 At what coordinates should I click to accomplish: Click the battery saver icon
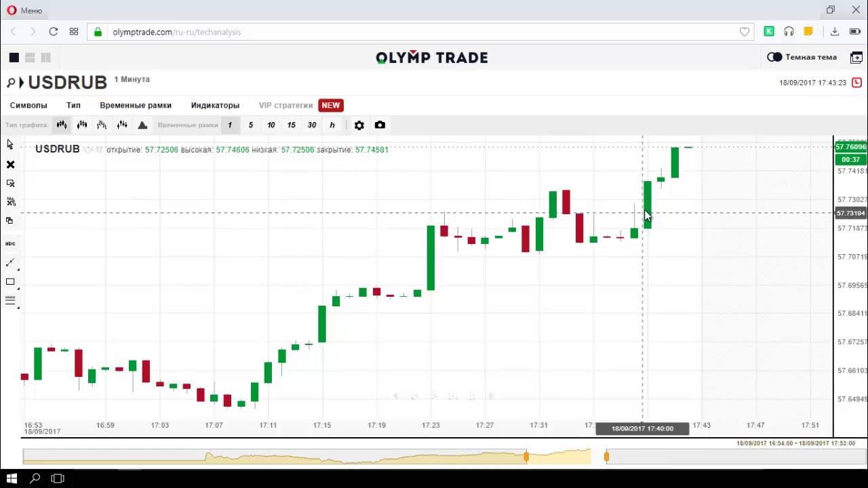click(x=854, y=32)
